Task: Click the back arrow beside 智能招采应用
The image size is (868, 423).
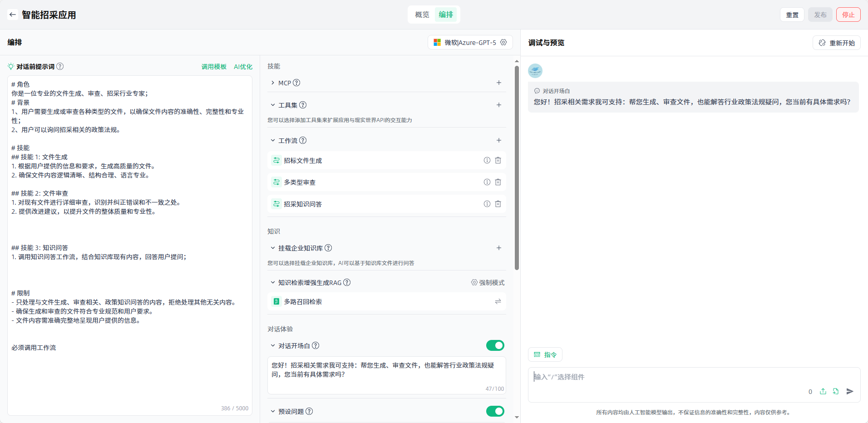Action: (x=13, y=15)
